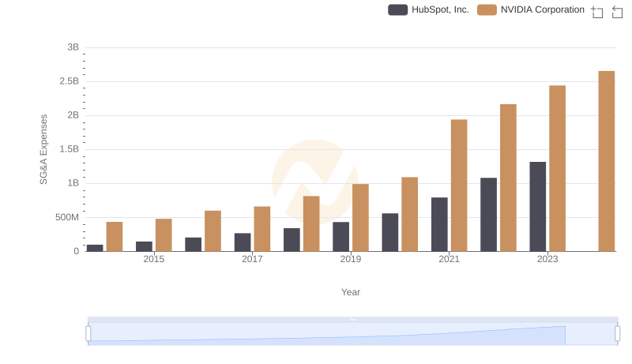632x364 pixels.
Task: Click the top bar of the data zoom slider
Action: pos(352,319)
